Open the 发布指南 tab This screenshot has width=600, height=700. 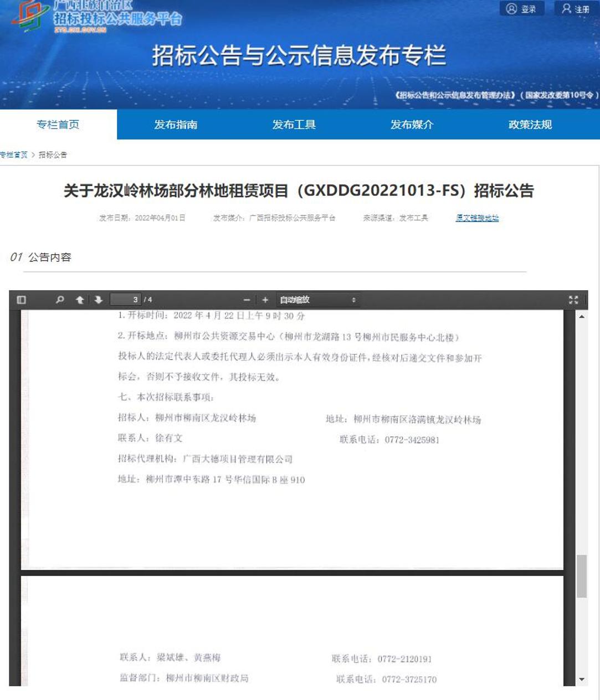[176, 125]
